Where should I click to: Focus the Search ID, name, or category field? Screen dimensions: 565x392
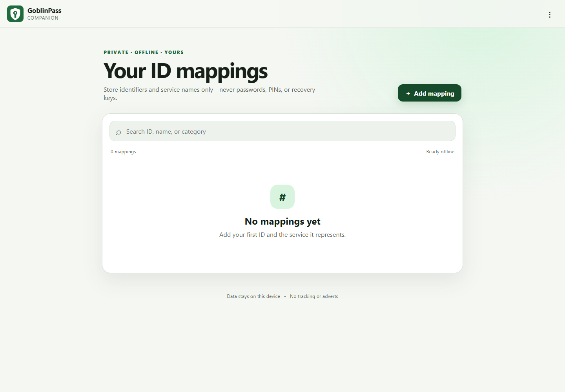point(282,131)
